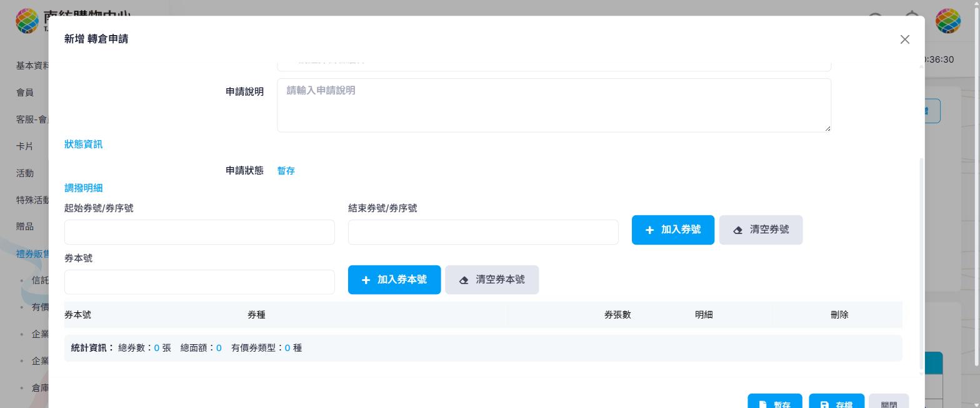This screenshot has width=980, height=408.
Task: Focus the 起始券號/券序號 input box
Action: pos(199,232)
